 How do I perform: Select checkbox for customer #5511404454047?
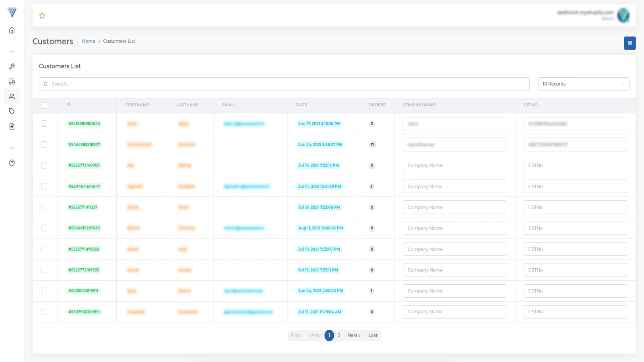click(44, 186)
